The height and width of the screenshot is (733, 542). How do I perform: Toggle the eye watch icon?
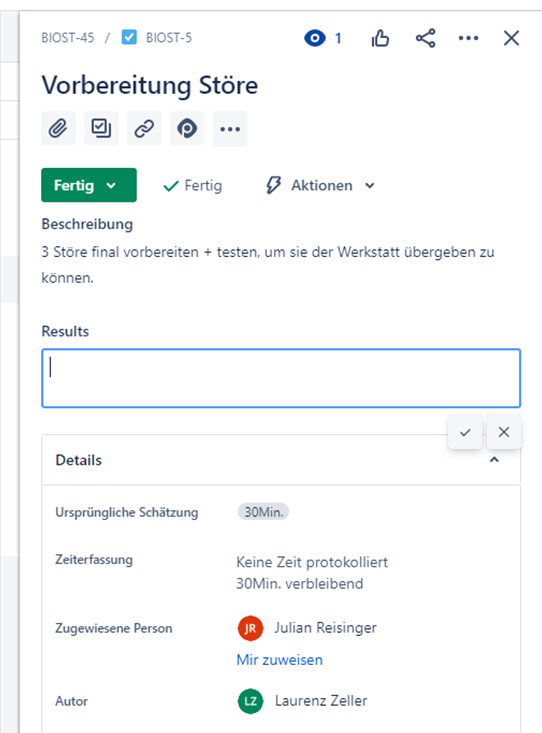pos(315,38)
